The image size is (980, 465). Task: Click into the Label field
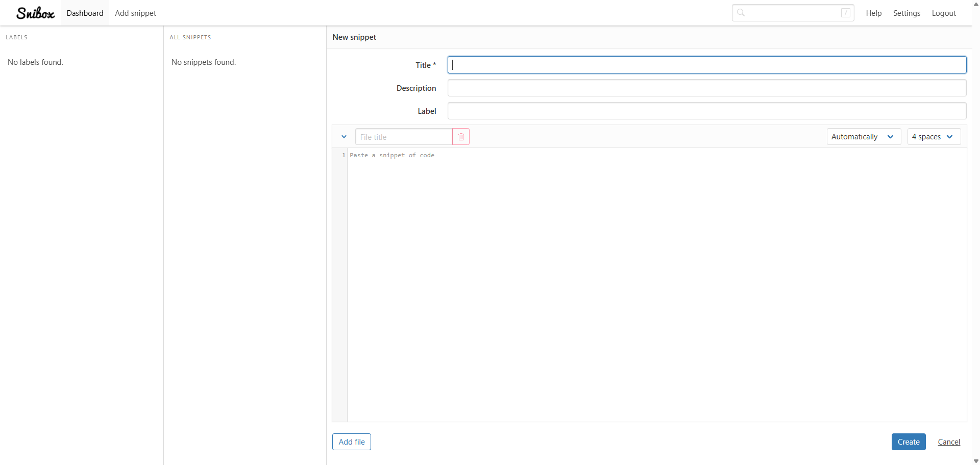click(x=707, y=111)
